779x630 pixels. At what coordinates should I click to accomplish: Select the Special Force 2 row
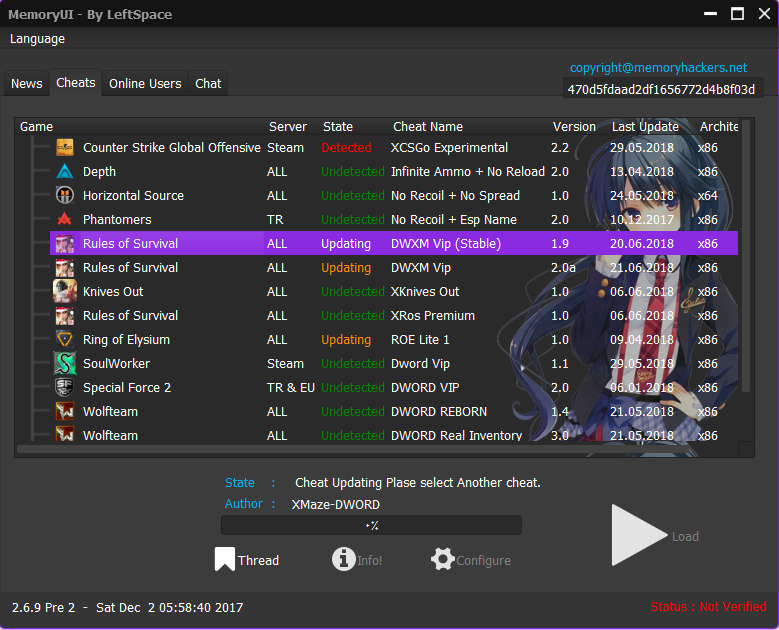tap(393, 387)
